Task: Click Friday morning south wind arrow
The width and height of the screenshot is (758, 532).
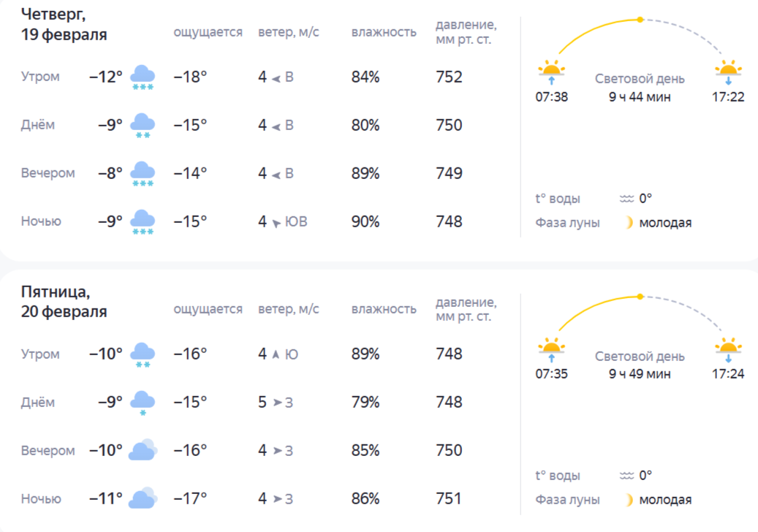Action: [x=276, y=354]
